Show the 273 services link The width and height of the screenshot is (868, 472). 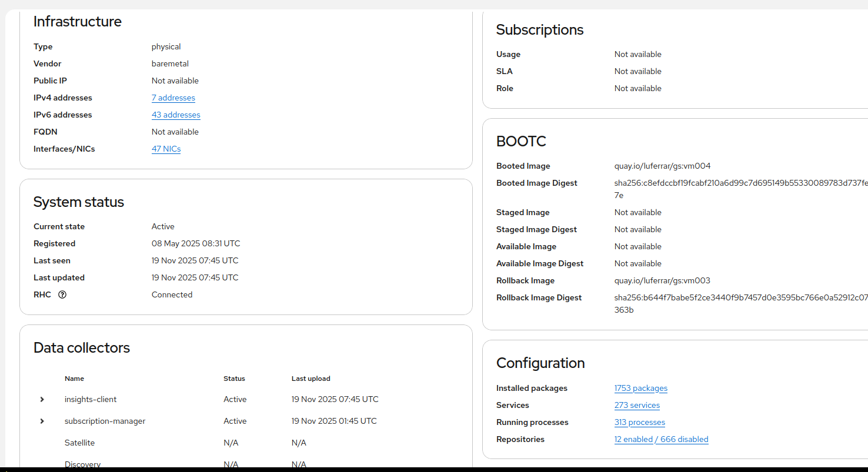coord(637,405)
